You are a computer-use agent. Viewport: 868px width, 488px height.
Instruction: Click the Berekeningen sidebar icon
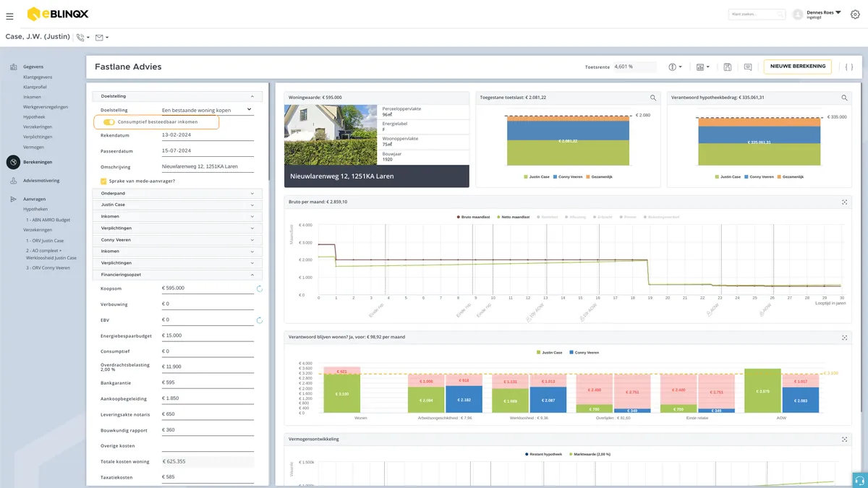coord(13,163)
